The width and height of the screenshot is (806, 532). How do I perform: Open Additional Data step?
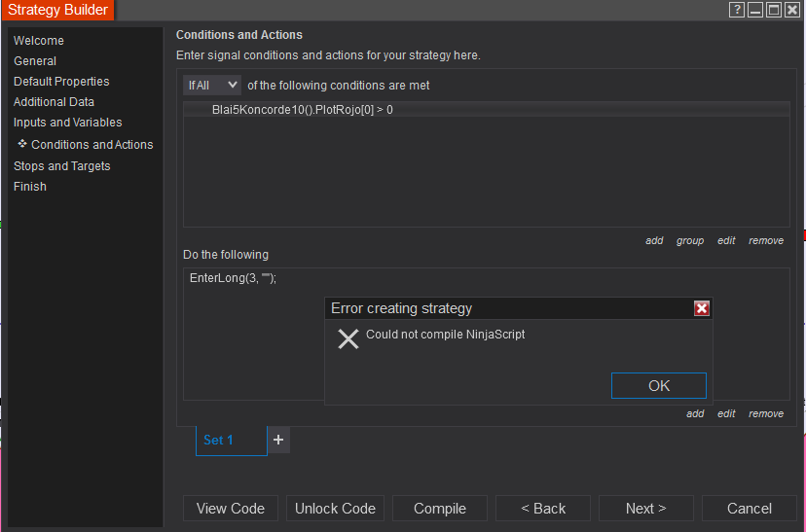(54, 102)
